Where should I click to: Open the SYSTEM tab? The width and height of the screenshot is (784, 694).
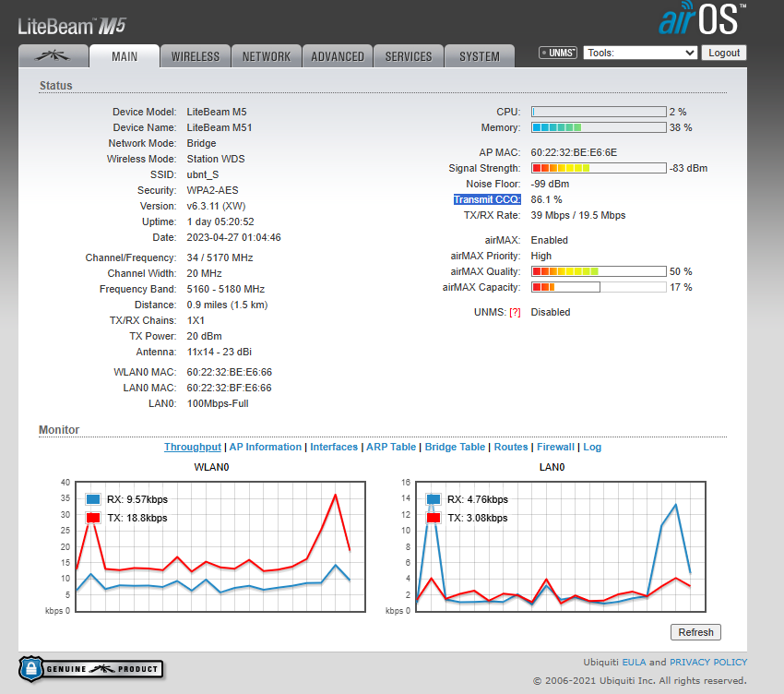coord(480,56)
